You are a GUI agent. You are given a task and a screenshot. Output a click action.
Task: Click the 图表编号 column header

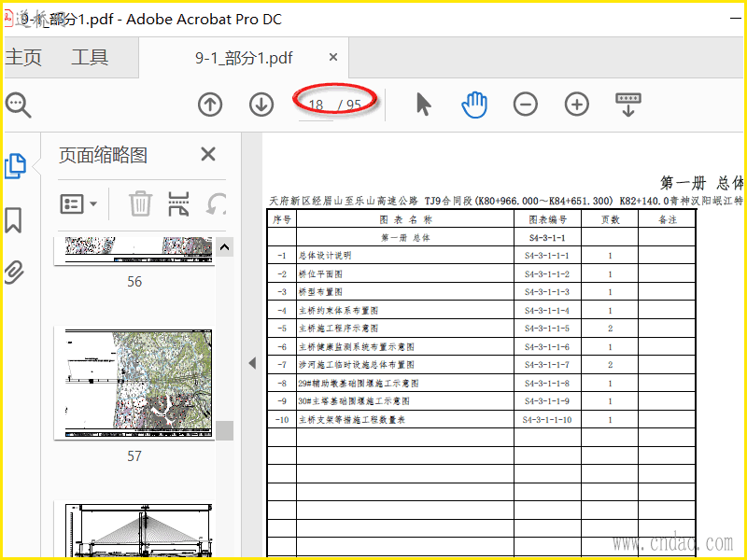[x=548, y=219]
